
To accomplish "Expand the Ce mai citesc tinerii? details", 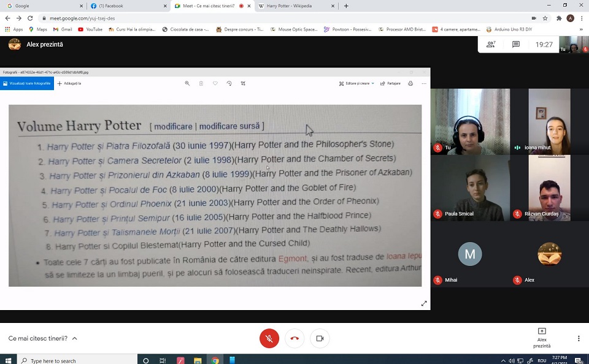I will (x=74, y=338).
